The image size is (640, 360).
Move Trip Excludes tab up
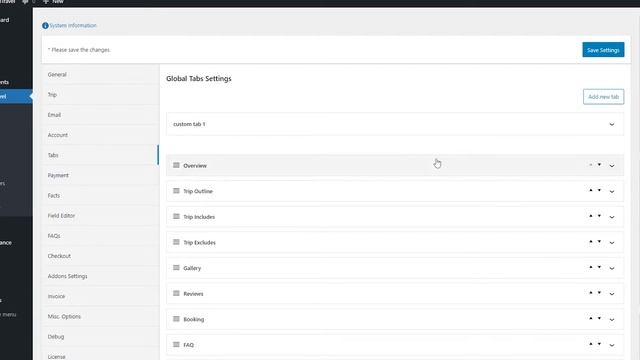click(x=591, y=242)
